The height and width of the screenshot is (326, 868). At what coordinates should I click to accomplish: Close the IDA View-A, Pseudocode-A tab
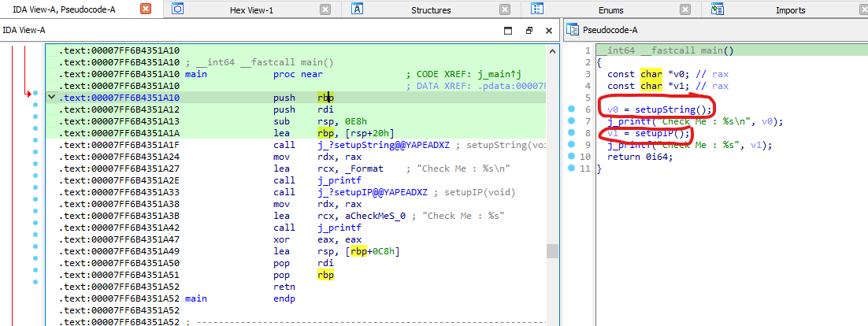click(145, 10)
